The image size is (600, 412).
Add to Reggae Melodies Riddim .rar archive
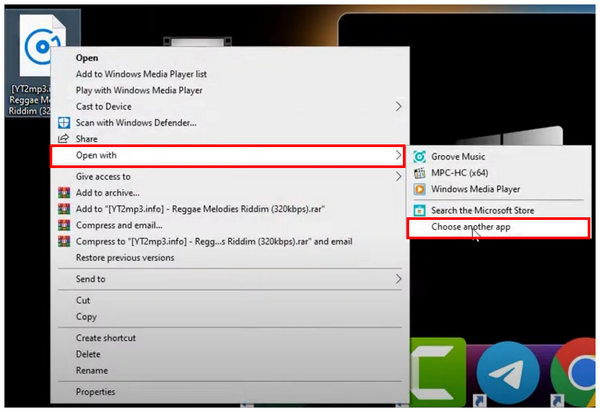coord(200,209)
